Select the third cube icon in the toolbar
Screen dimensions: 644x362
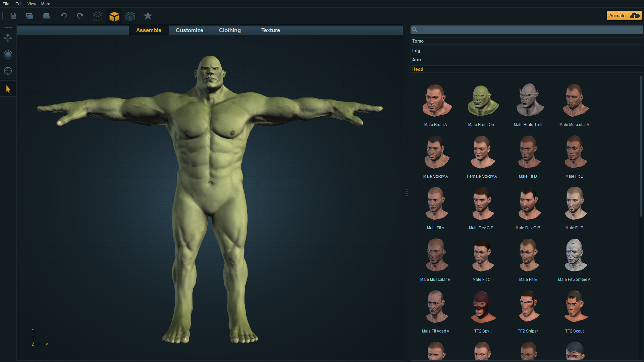pos(130,16)
